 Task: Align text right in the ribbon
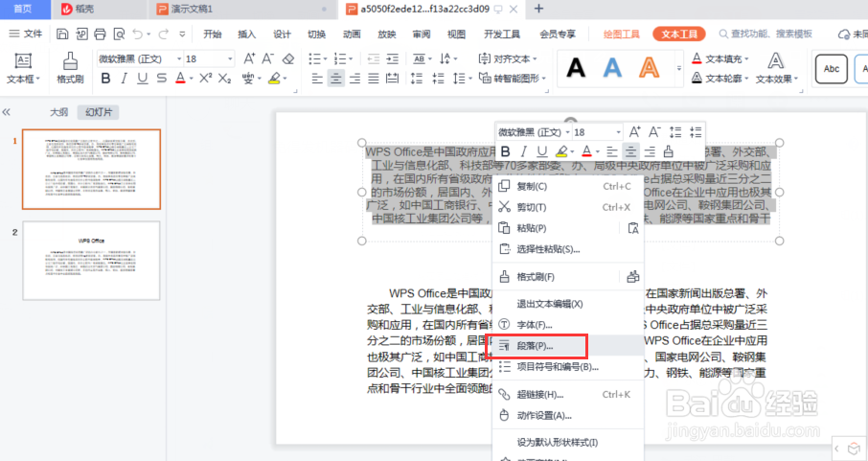[x=354, y=79]
